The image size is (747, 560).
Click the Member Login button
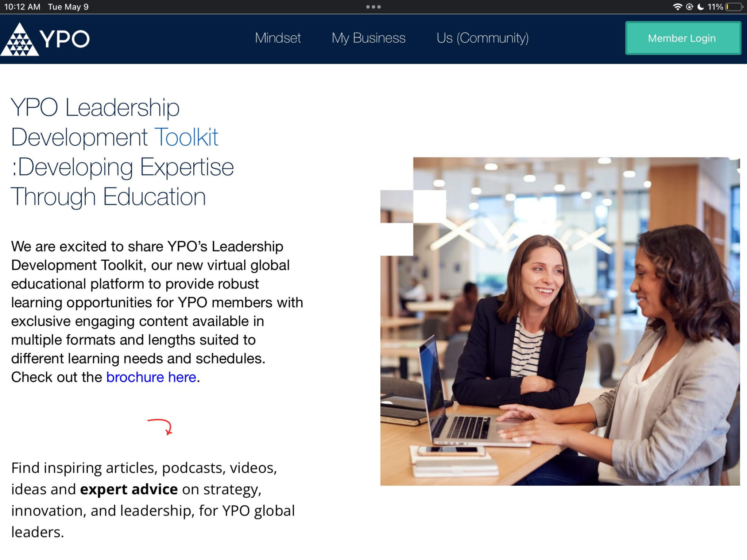(x=683, y=38)
